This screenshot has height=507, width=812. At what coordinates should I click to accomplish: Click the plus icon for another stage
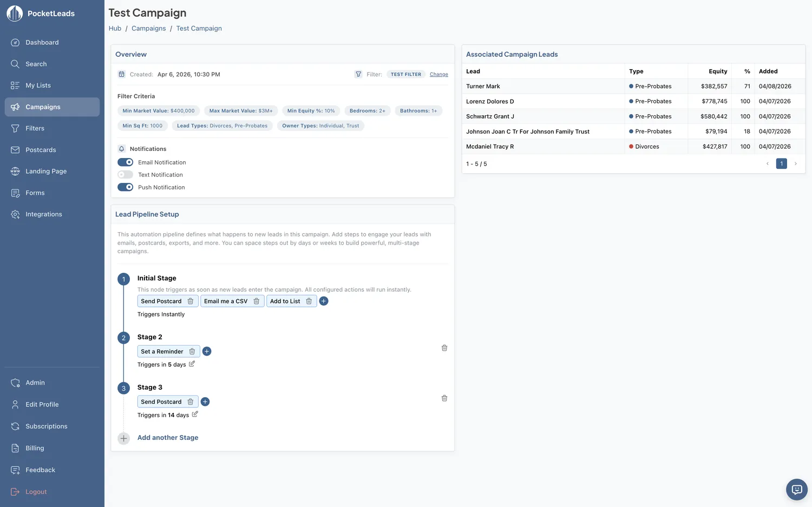click(124, 438)
